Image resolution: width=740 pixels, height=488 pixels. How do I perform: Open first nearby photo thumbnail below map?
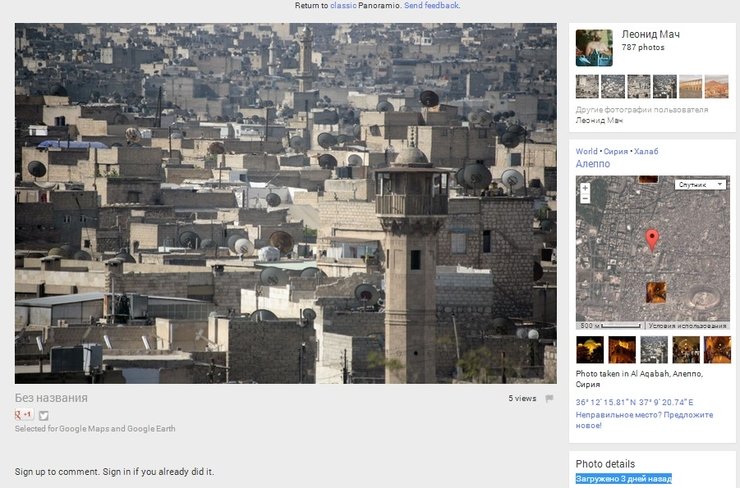[589, 350]
